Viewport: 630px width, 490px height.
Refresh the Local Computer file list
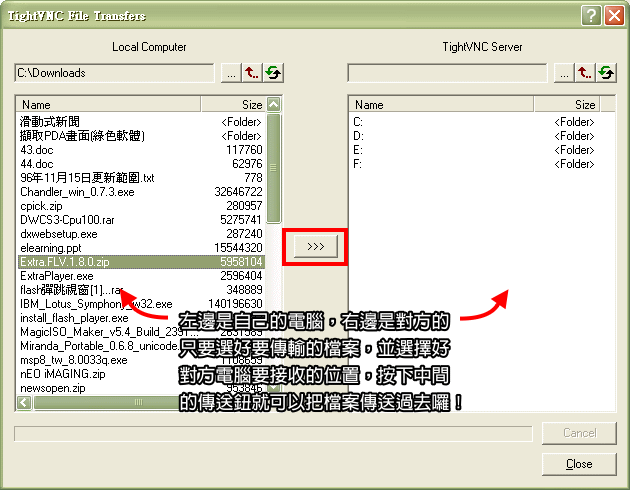[x=273, y=73]
